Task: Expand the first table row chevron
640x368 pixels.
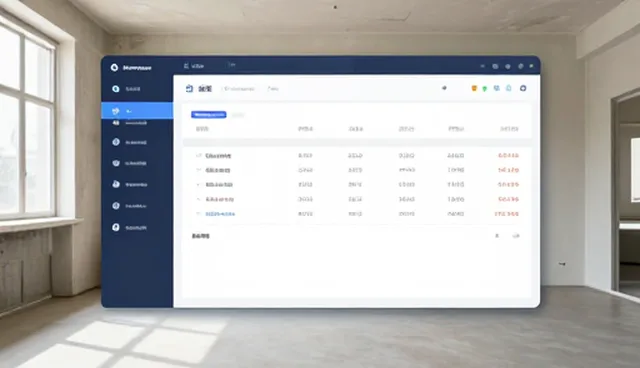Action: (199, 155)
